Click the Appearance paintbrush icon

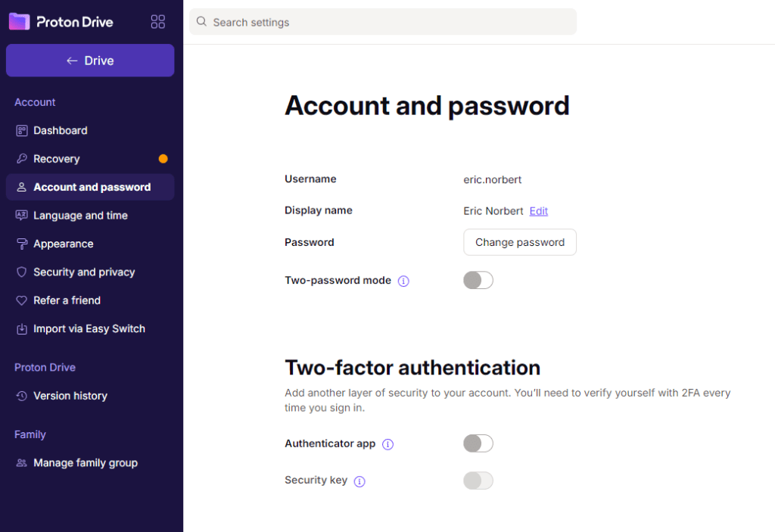tap(20, 244)
